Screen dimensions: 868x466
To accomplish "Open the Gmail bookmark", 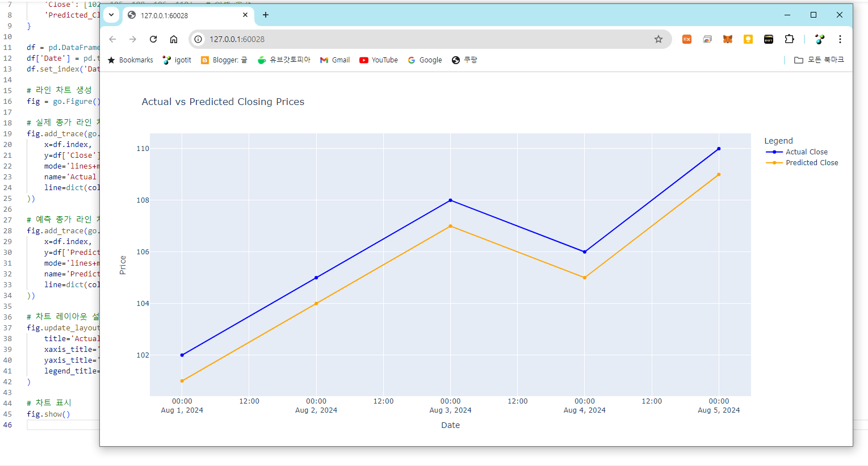I will click(x=335, y=60).
